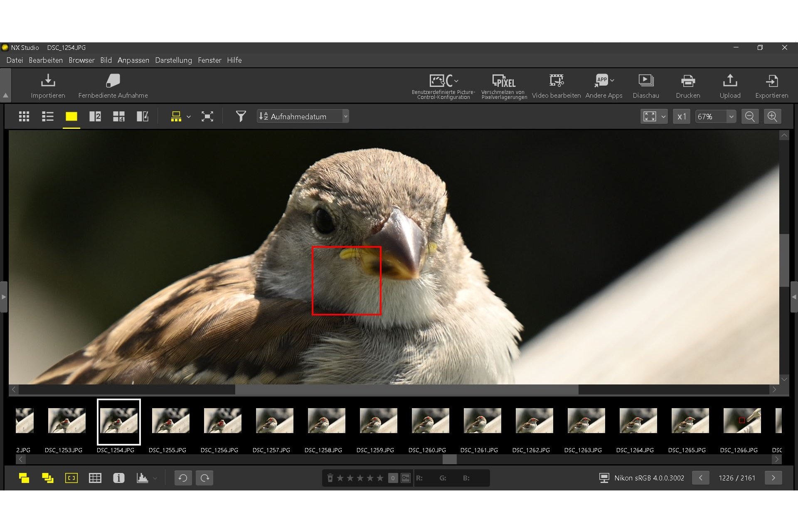
Task: Select the 2-image compare view
Action: [x=95, y=116]
